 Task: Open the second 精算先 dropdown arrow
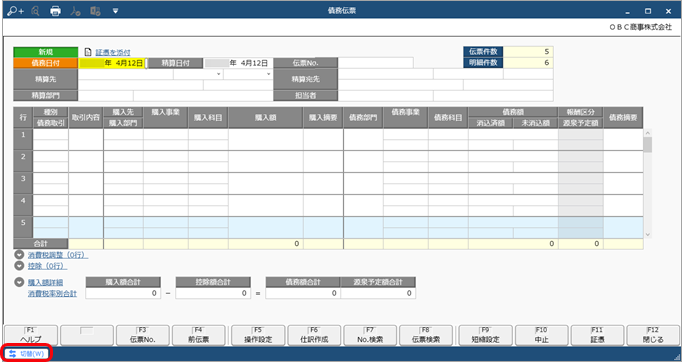(x=268, y=74)
